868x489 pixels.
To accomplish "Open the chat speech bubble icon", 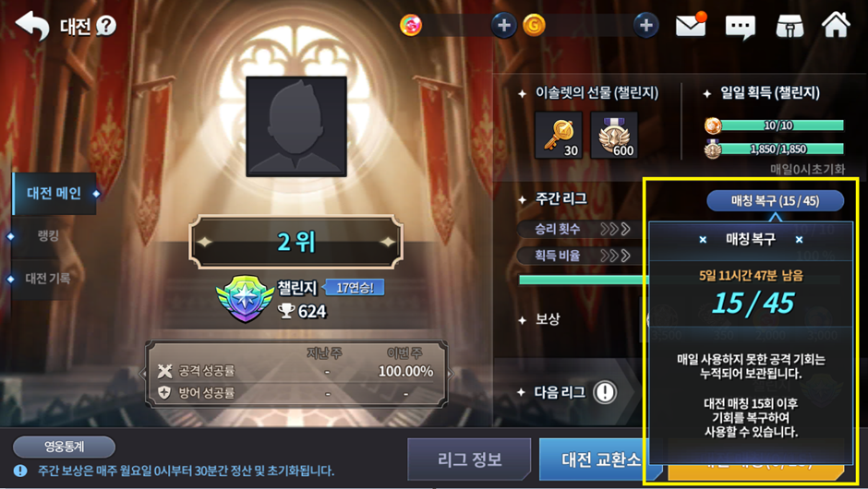I will click(x=741, y=26).
